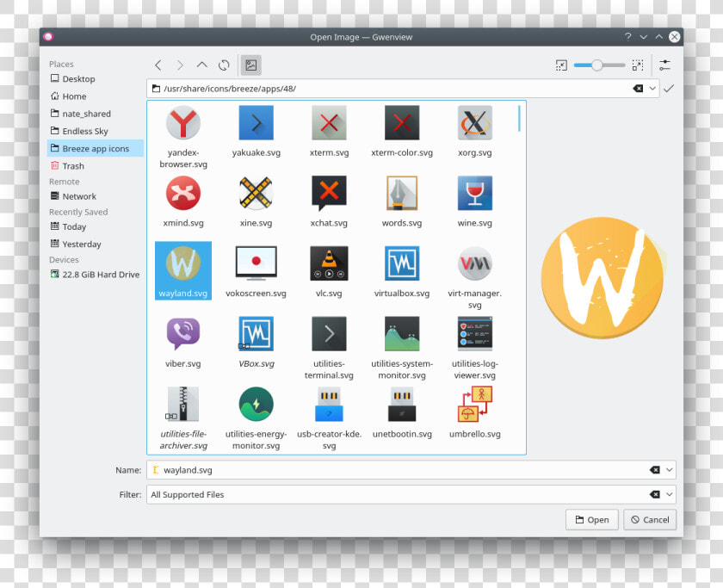Clear the Filter field
The height and width of the screenshot is (588, 723).
click(655, 494)
